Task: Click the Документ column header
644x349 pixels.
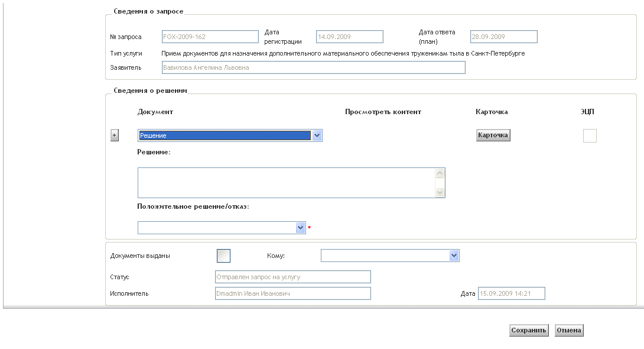Action: click(x=155, y=112)
